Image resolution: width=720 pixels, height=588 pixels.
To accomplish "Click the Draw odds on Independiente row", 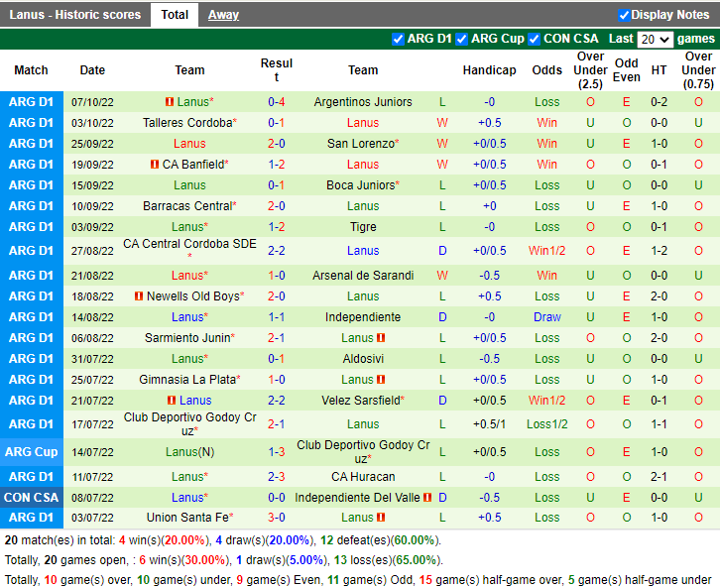I will coord(546,317).
